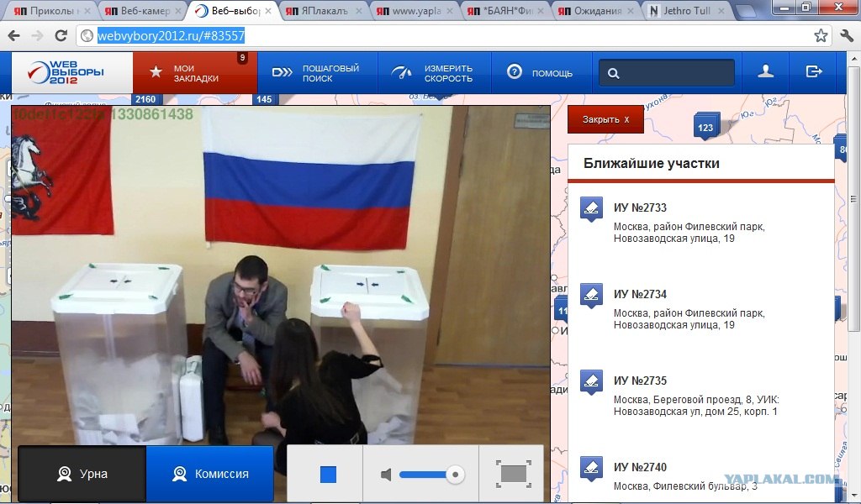Screen dimensions: 861x504
Task: Click the map marker 2160
Action: click(145, 99)
